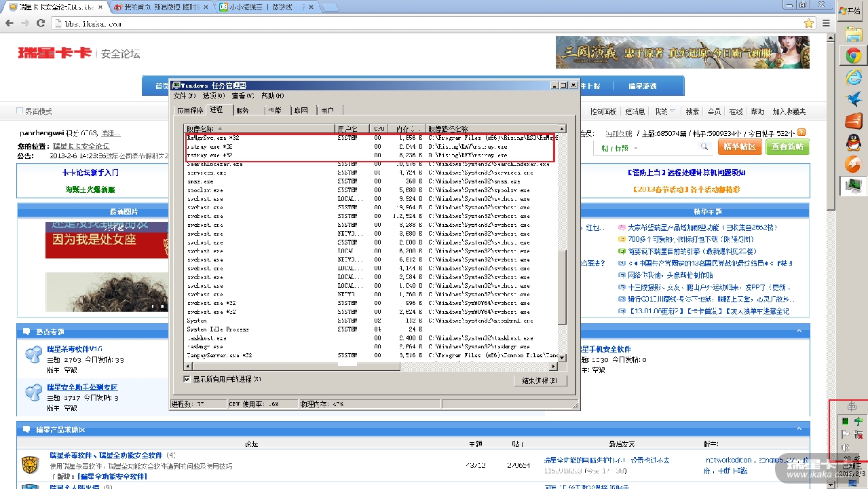Select the System Idle Process row
This screenshot has width=868, height=489.
coord(371,329)
